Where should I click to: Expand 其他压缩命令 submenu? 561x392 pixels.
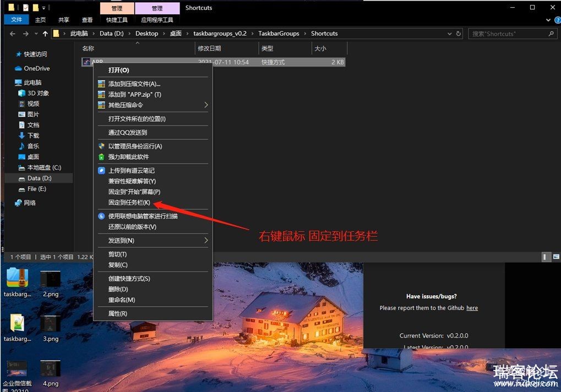click(206, 105)
